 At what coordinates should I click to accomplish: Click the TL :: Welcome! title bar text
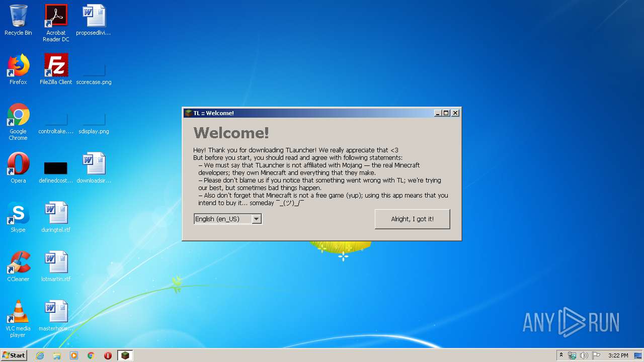pos(214,113)
